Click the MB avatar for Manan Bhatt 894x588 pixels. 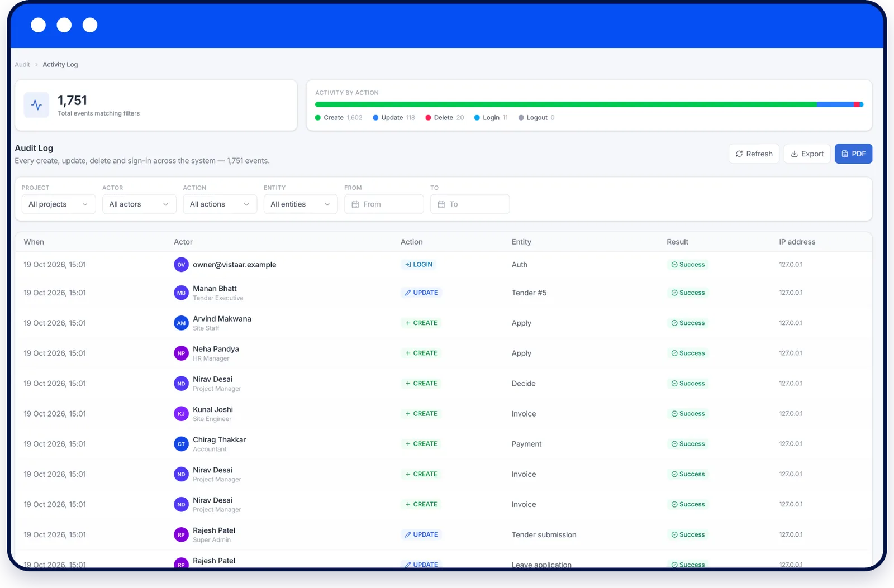181,293
